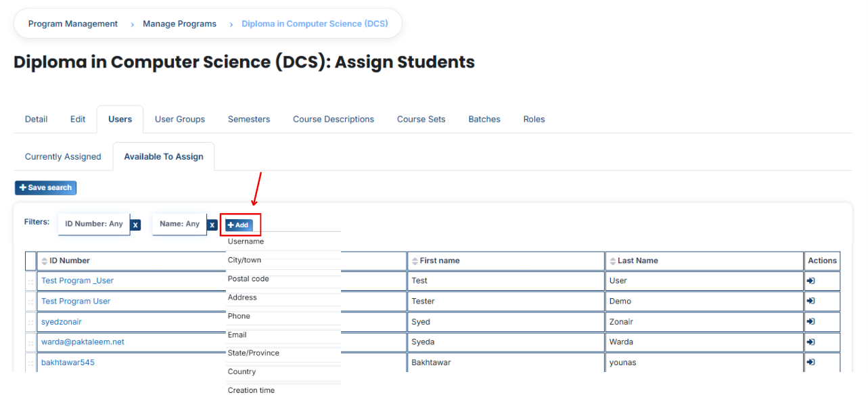
Task: Click drag handle beside warda@paktaleem.net
Action: tap(31, 342)
